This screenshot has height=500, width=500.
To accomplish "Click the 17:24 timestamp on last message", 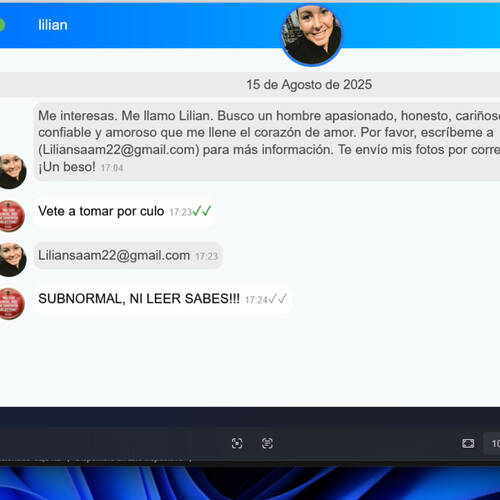I will [256, 300].
